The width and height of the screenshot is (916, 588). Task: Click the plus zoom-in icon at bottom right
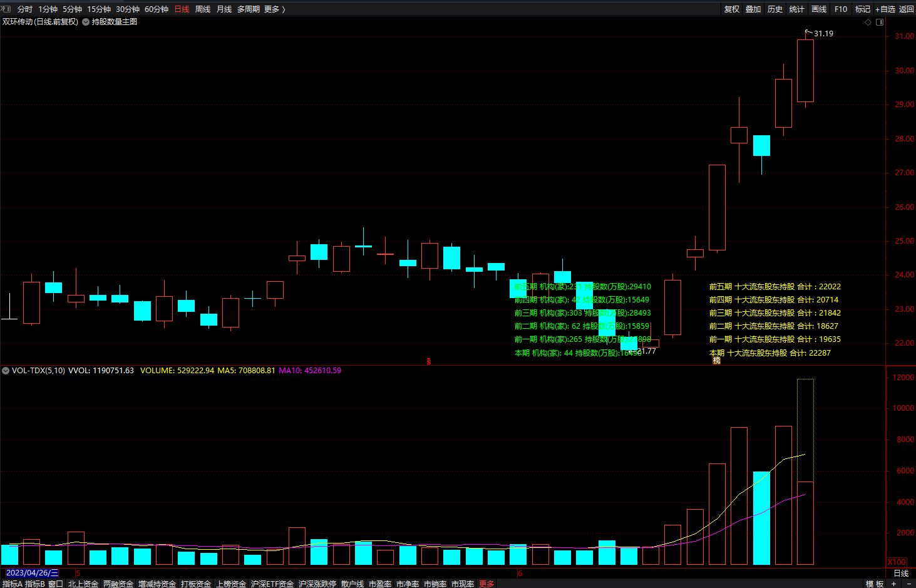[x=894, y=584]
